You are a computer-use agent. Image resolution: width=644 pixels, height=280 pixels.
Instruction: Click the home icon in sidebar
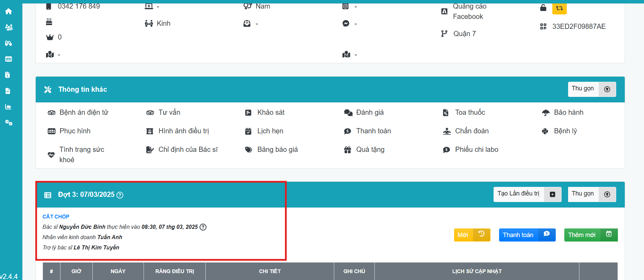click(x=9, y=11)
